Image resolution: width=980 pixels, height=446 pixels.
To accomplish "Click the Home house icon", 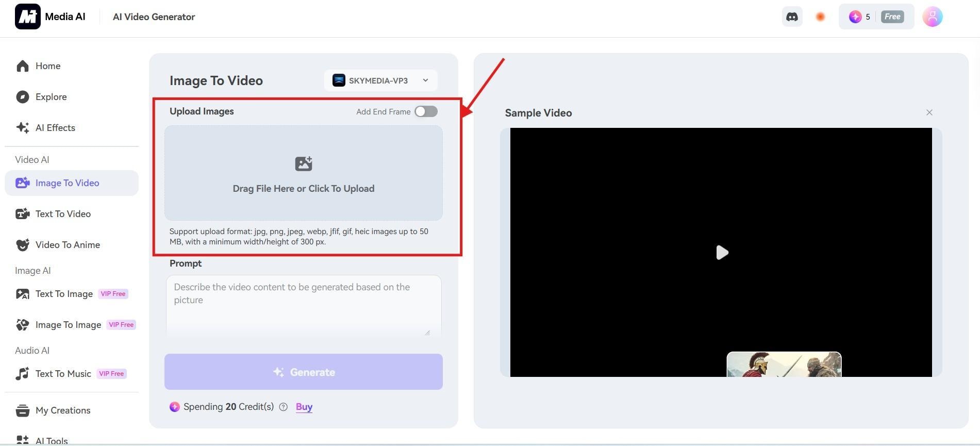I will tap(22, 66).
